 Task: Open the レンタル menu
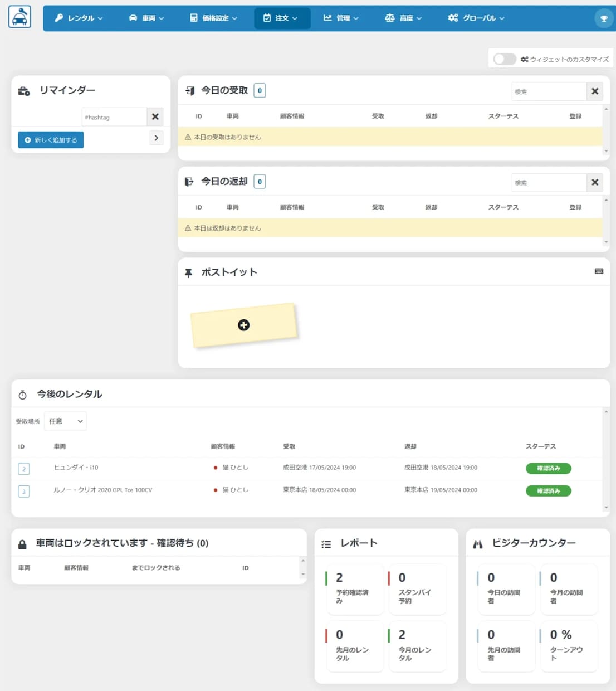(x=79, y=18)
